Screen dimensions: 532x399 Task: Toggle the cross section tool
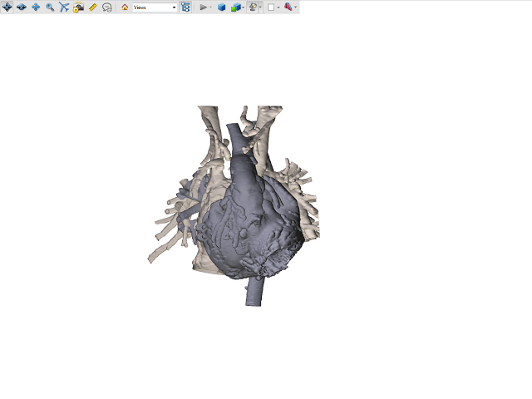(288, 7)
